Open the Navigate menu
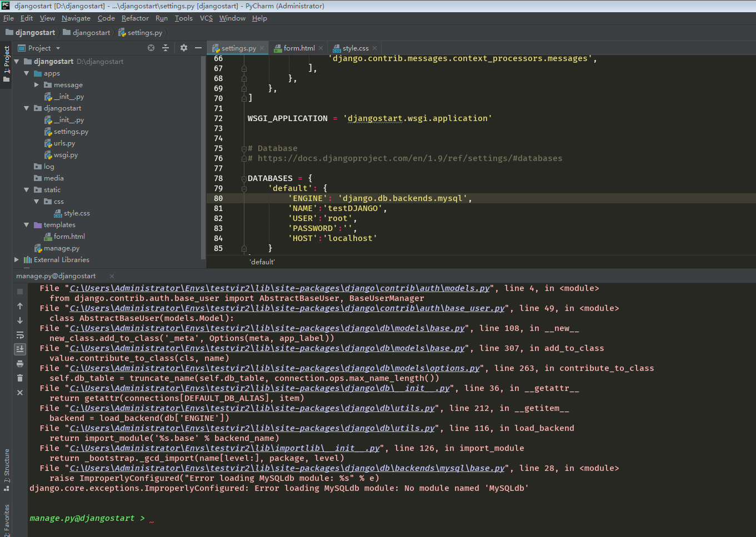The height and width of the screenshot is (537, 756). [x=76, y=18]
